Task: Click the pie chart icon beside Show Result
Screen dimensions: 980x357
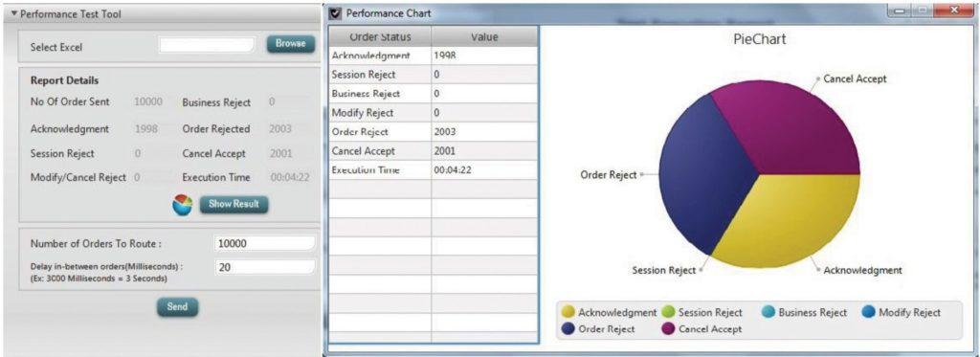Action: pyautogui.click(x=183, y=205)
